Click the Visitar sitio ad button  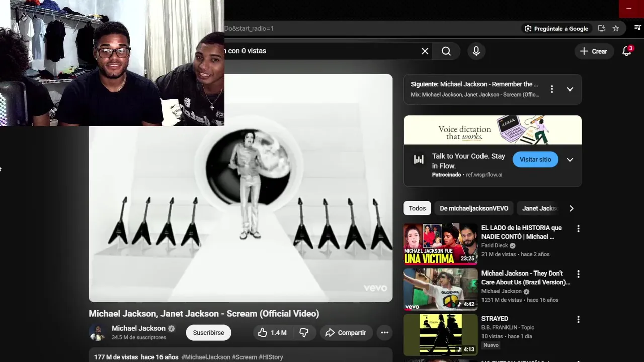(535, 159)
